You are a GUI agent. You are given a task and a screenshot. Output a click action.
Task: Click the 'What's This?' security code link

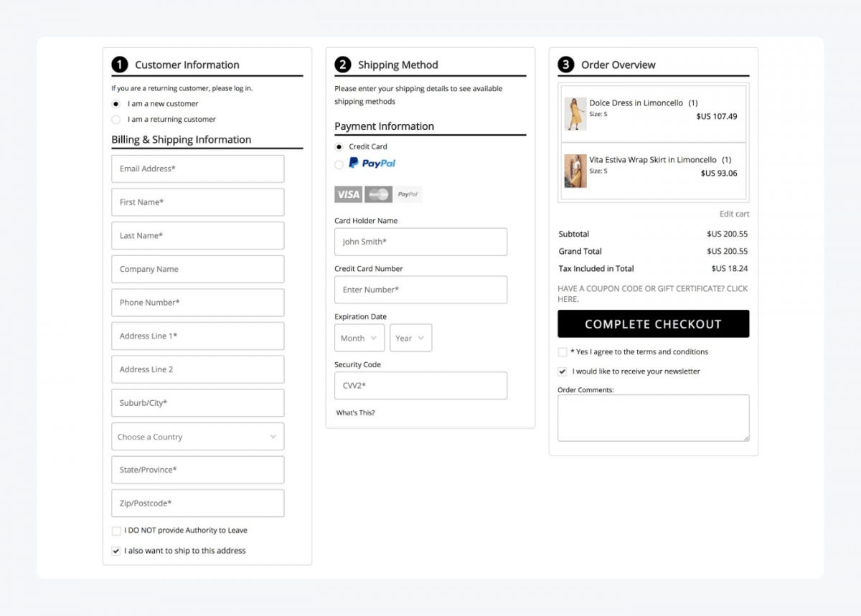click(x=356, y=413)
